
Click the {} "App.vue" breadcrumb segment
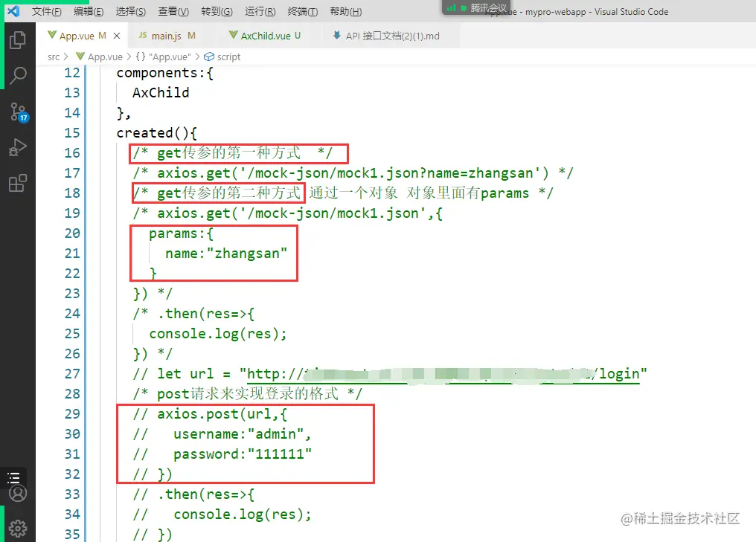[164, 57]
